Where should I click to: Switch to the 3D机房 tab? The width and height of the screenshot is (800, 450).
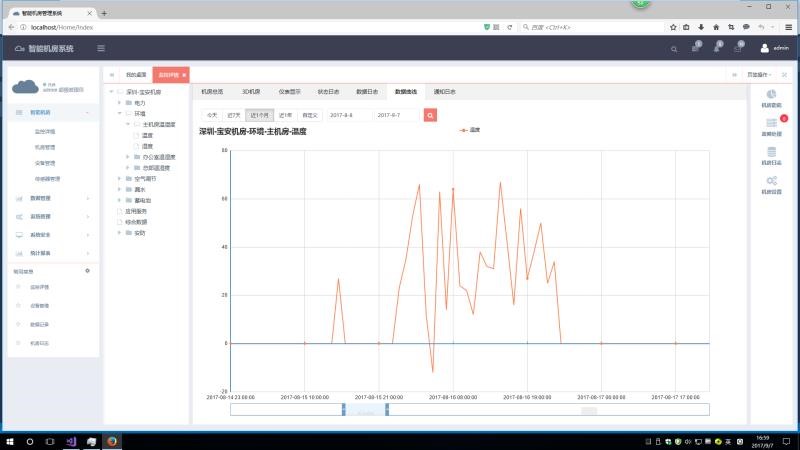251,91
